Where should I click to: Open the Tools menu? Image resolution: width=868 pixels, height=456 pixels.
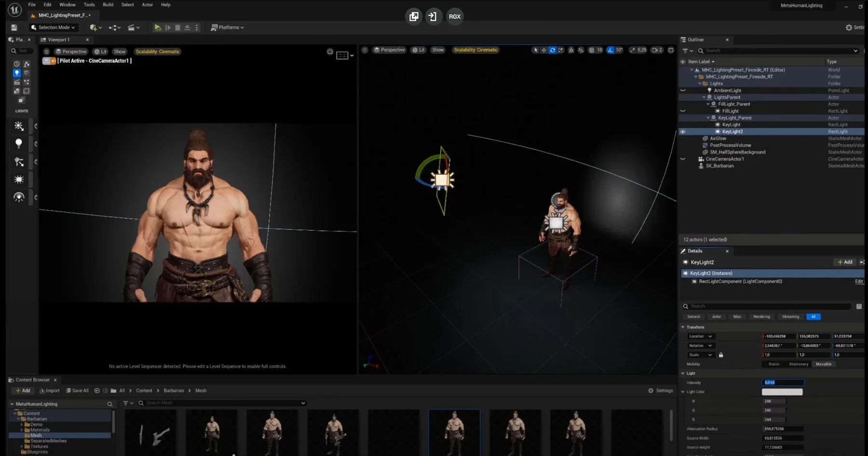89,5
